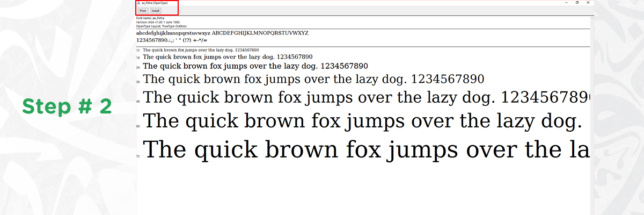Minimize the ae_Petra font viewer window

click(566, 3)
